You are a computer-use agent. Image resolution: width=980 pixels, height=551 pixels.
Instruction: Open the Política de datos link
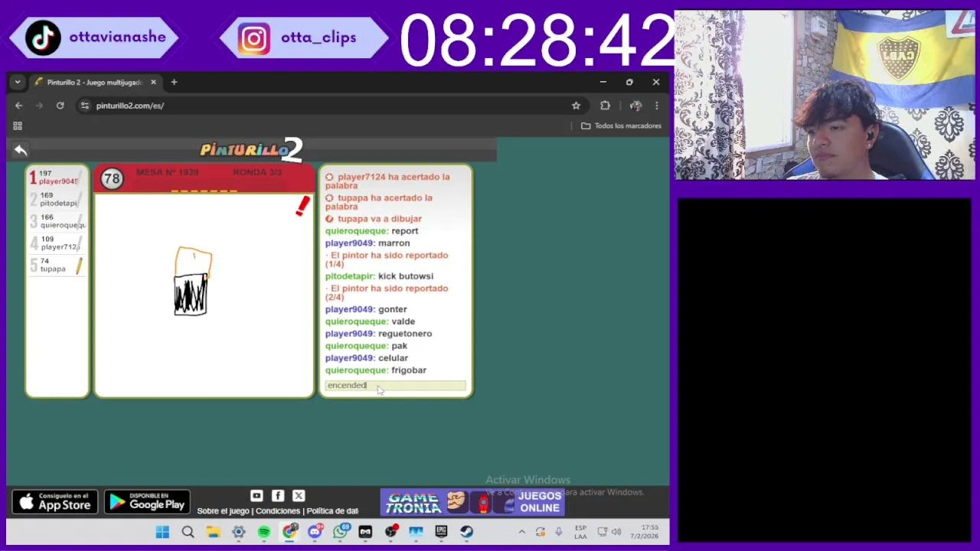(332, 511)
